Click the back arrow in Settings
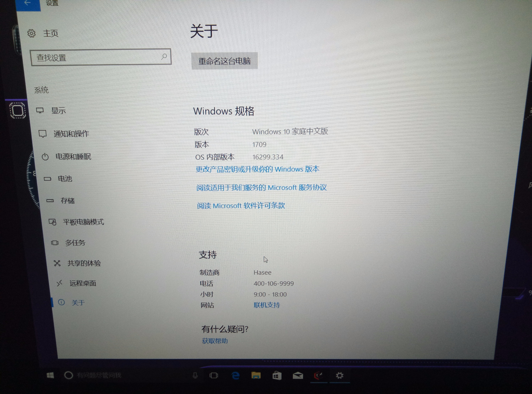 point(28,3)
